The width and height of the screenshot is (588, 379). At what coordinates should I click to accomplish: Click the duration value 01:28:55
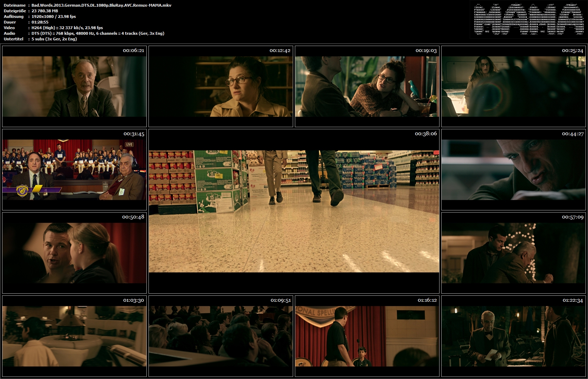[x=40, y=22]
